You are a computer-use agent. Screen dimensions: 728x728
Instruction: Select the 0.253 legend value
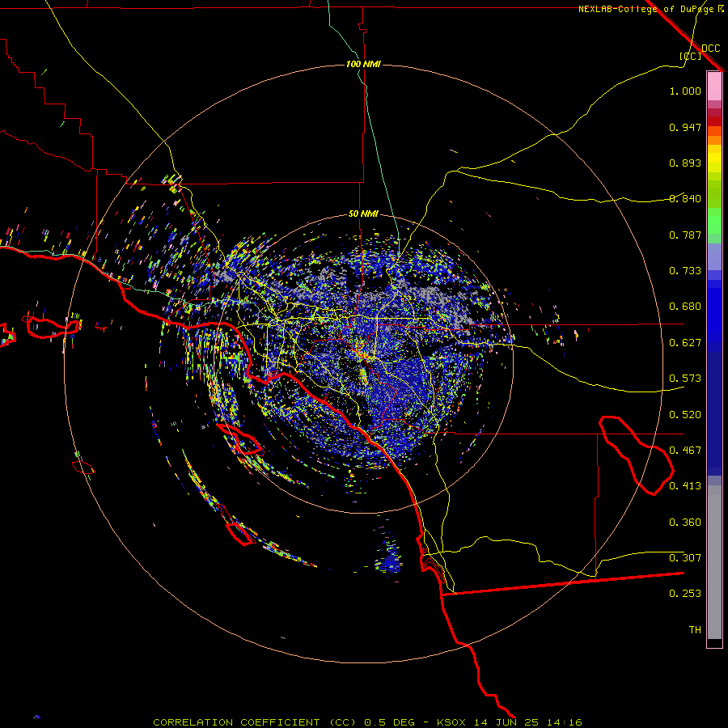pyautogui.click(x=685, y=594)
